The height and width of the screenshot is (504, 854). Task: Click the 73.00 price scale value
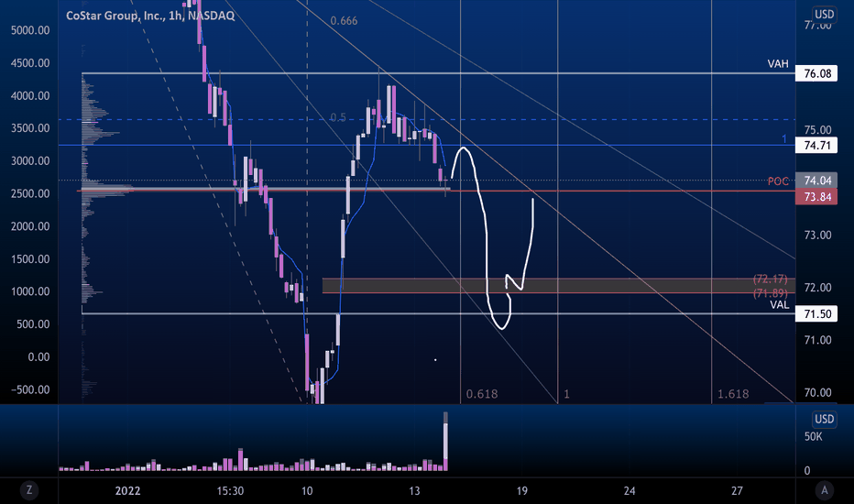817,236
